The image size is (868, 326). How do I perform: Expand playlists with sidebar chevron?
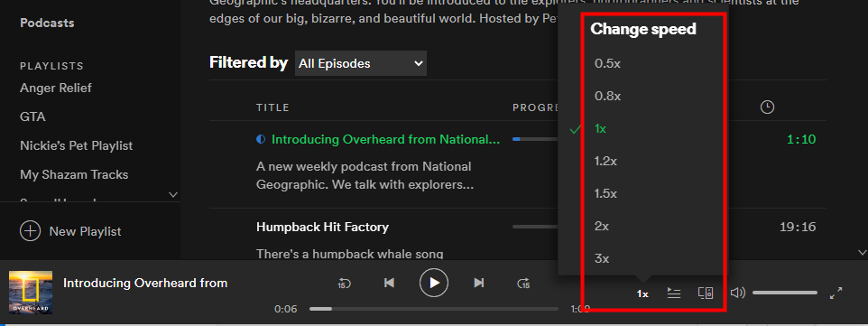173,194
